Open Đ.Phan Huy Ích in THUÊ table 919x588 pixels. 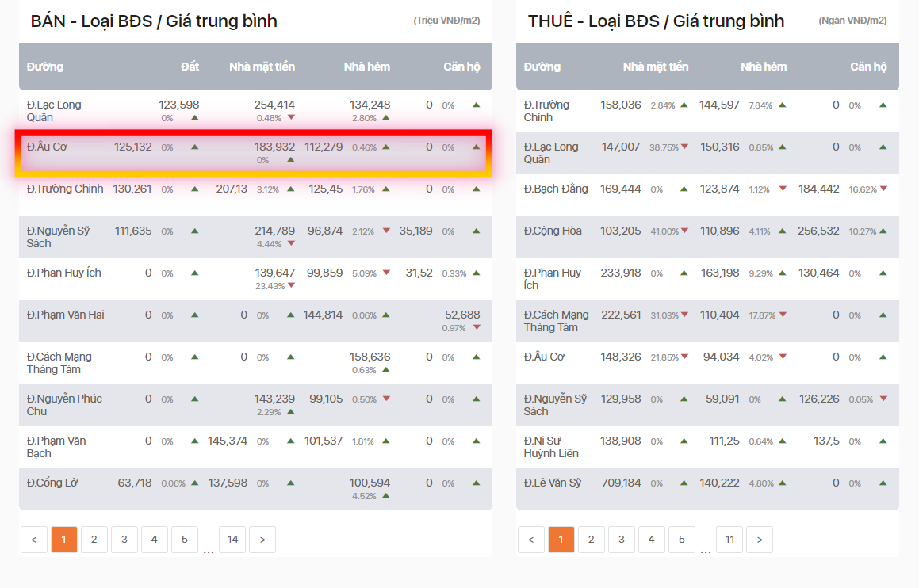point(553,280)
